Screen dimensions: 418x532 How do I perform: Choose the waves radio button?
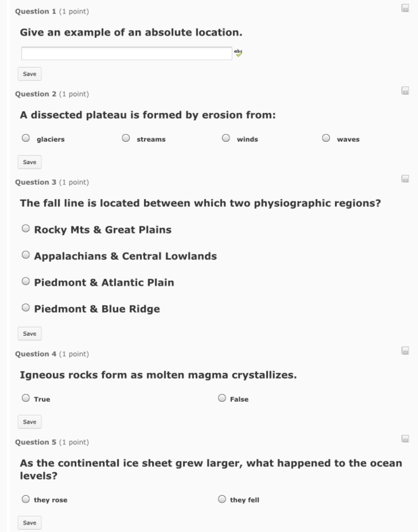326,138
